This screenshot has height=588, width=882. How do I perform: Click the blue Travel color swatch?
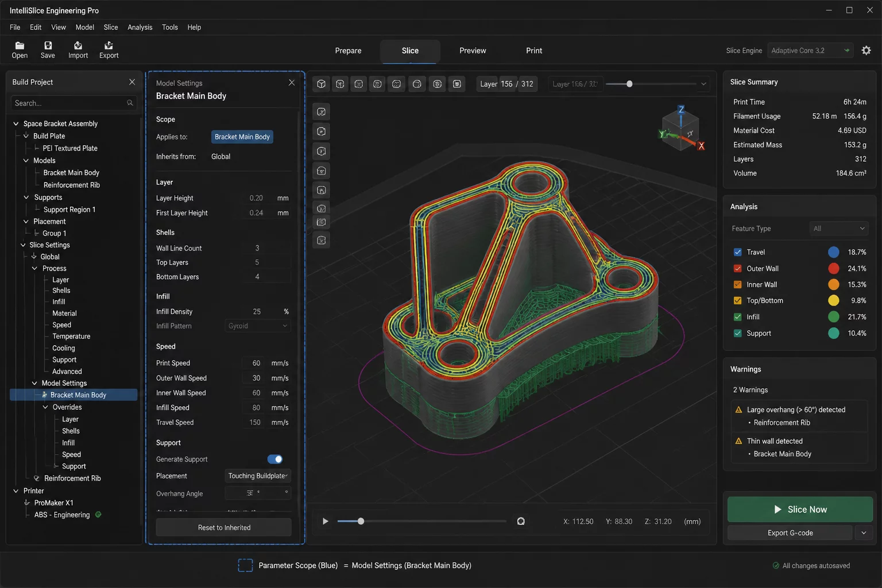(x=834, y=252)
